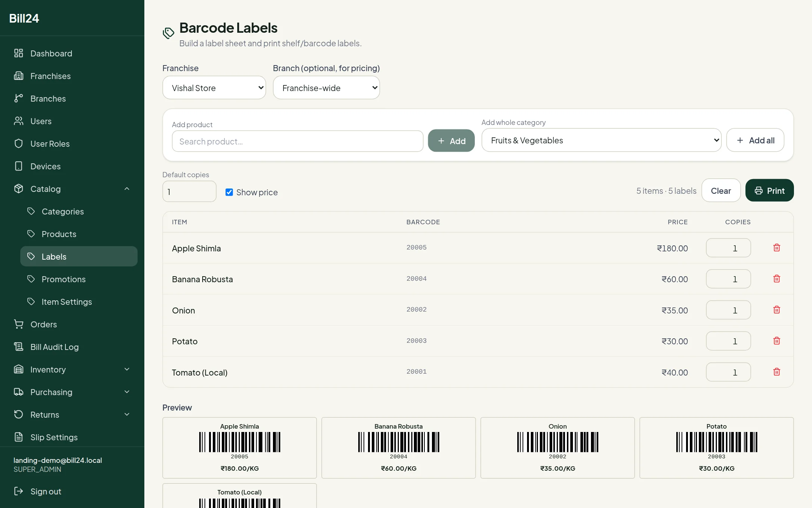Click the Print button
This screenshot has height=508, width=812.
tap(770, 190)
